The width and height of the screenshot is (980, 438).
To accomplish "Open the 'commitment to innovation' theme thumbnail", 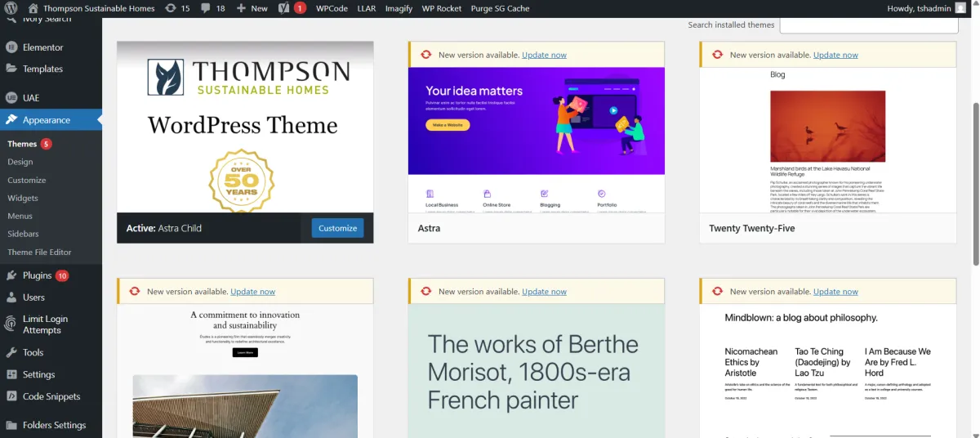I will [245, 371].
